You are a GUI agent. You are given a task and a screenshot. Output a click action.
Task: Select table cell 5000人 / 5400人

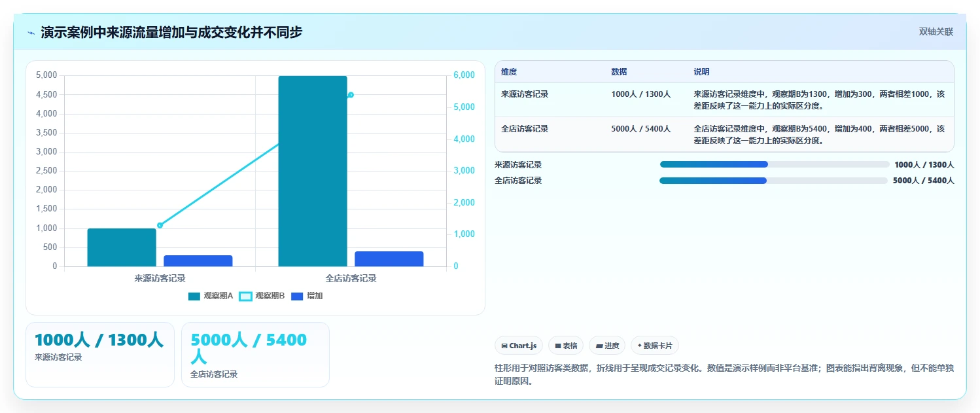coord(641,129)
